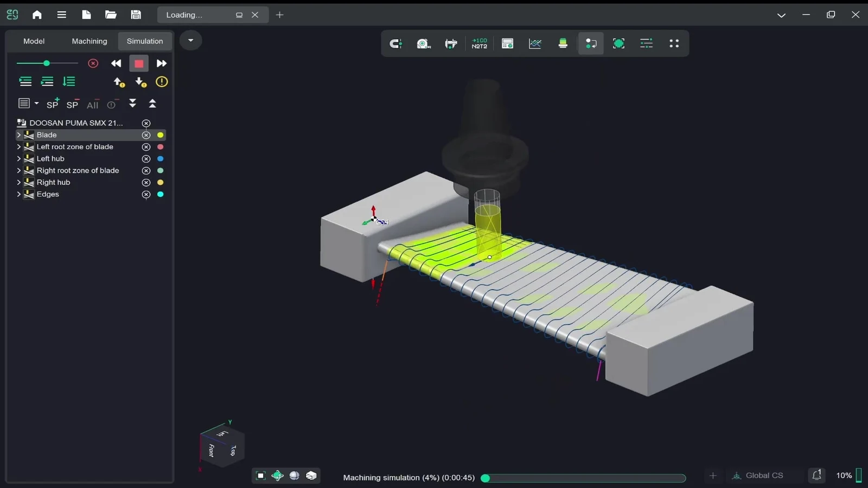The height and width of the screenshot is (488, 868).
Task: Click the first curved-arrow icon in the toolbar
Action: (395, 43)
